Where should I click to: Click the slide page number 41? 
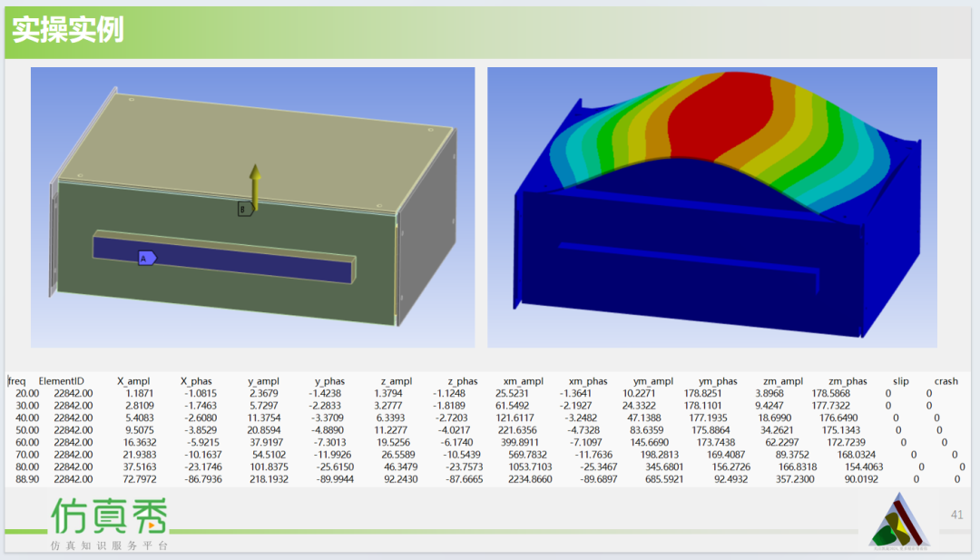(x=956, y=514)
